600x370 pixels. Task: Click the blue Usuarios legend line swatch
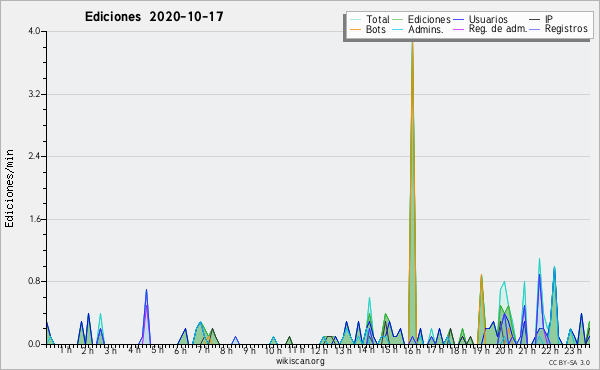click(x=458, y=20)
